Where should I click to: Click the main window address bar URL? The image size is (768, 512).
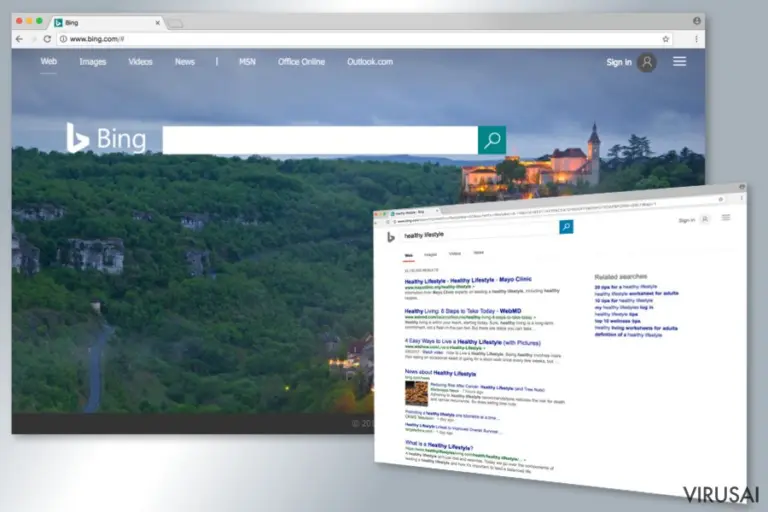(x=97, y=39)
